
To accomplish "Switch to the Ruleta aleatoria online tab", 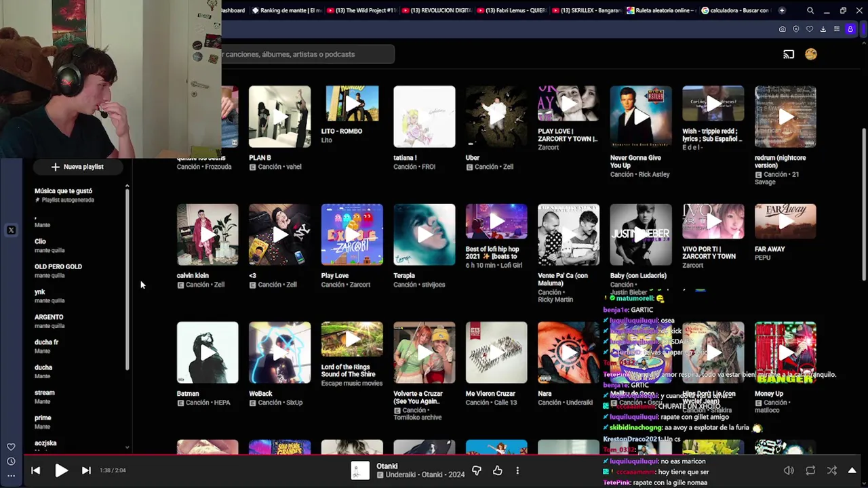I will pyautogui.click(x=662, y=10).
